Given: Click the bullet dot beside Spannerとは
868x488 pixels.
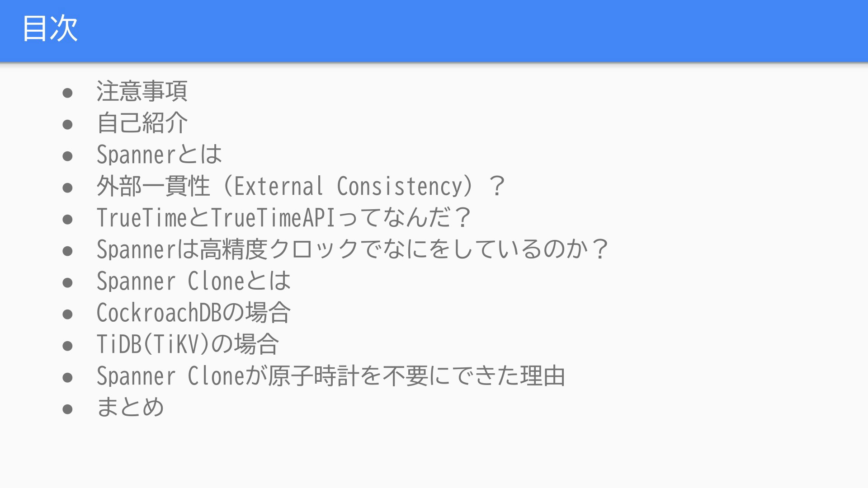Looking at the screenshot, I should (x=68, y=156).
